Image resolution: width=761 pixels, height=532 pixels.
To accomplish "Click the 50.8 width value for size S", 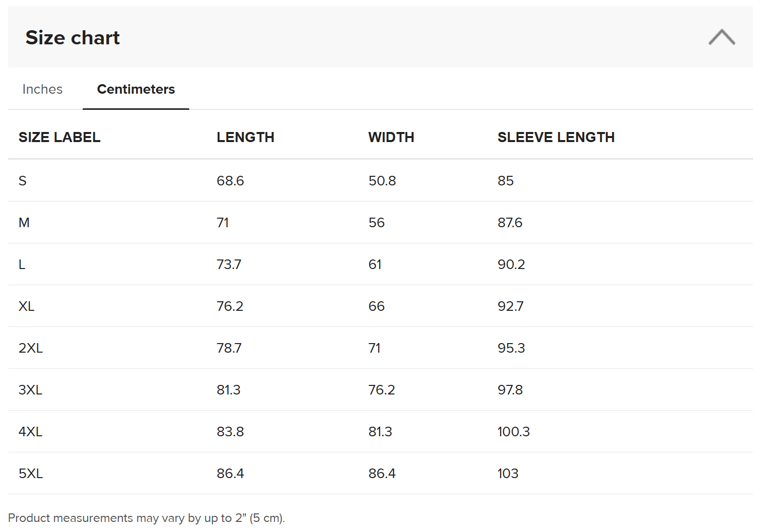I will tap(382, 181).
